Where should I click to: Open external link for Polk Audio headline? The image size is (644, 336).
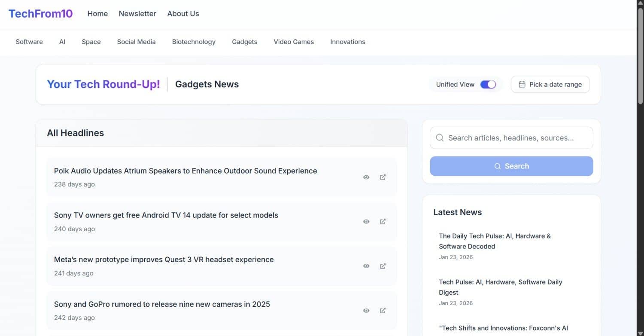(383, 177)
